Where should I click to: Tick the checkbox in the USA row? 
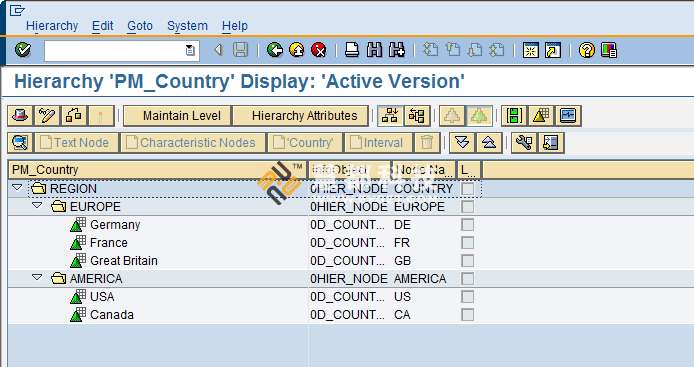pos(467,297)
